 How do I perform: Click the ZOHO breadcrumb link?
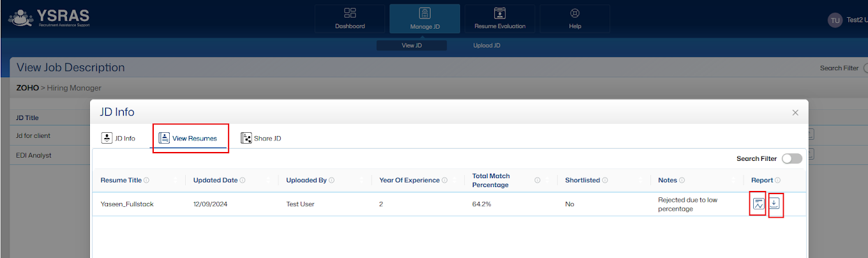click(x=27, y=87)
